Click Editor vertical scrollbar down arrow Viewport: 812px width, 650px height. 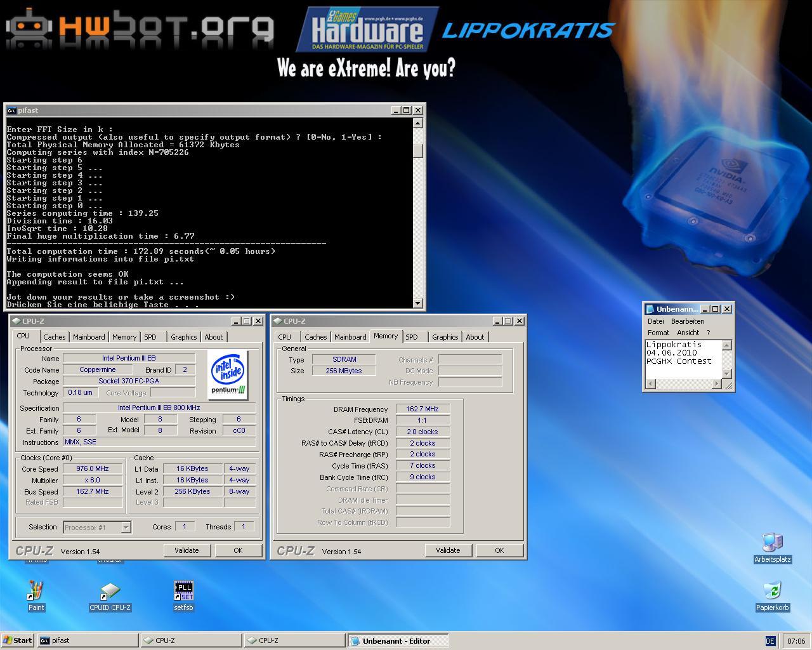(x=727, y=373)
